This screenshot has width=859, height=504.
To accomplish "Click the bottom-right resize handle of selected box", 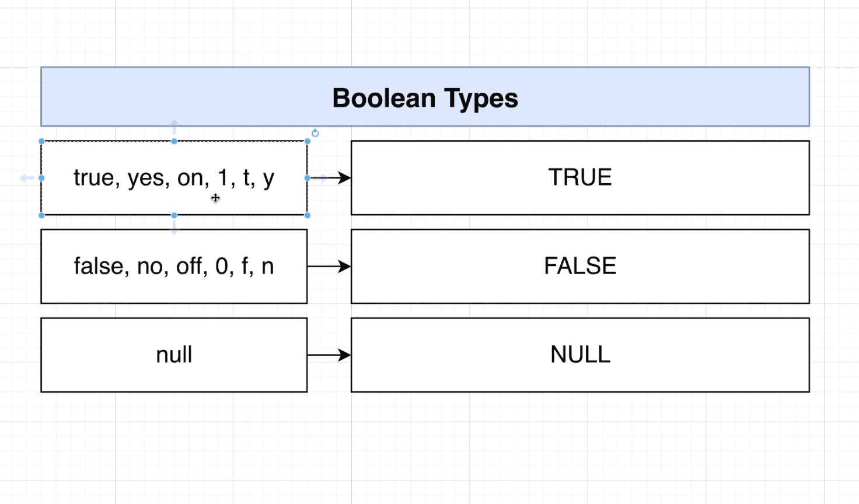I will (308, 215).
